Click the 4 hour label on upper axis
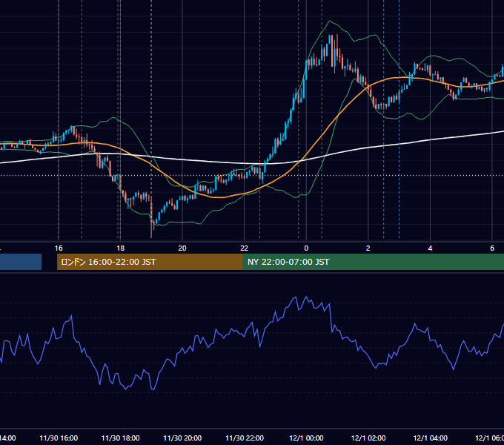Screen dimensions: 504x445 430,248
